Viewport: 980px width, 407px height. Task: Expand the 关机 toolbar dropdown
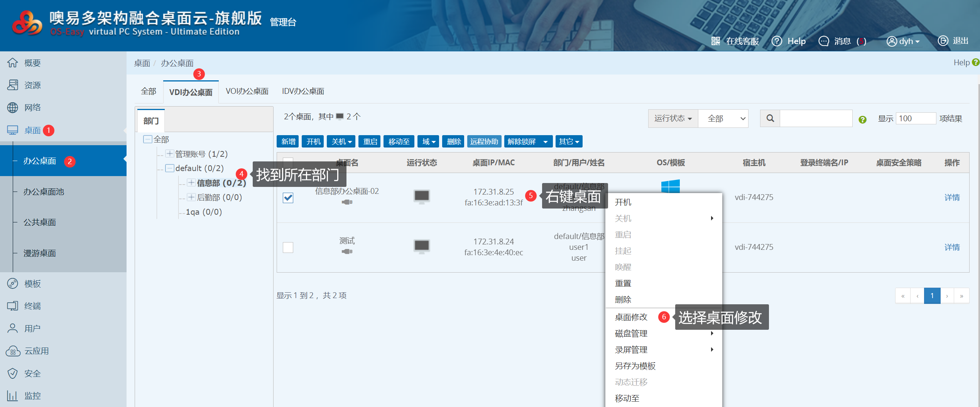[x=341, y=142]
